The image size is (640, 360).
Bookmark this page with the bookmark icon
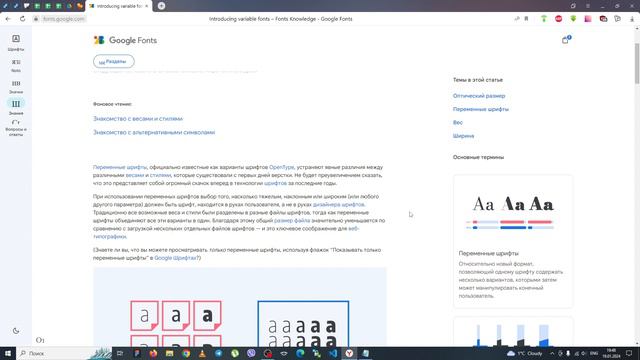point(526,19)
